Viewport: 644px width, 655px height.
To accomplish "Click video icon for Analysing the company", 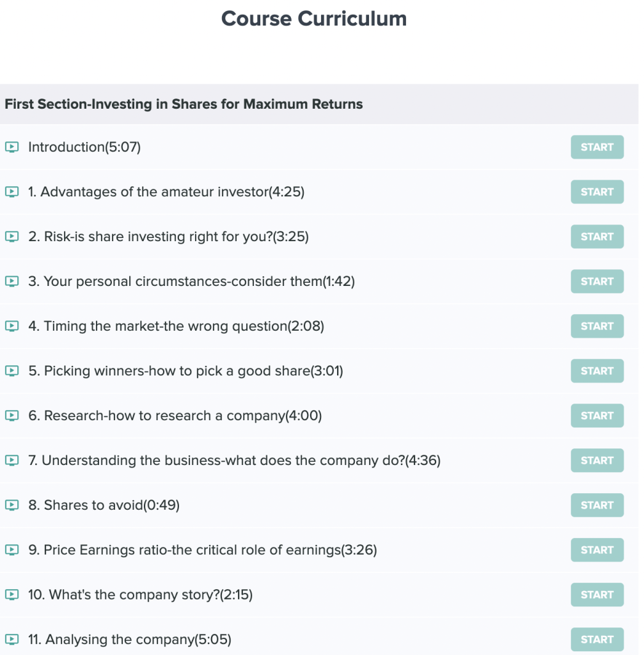I will [12, 639].
